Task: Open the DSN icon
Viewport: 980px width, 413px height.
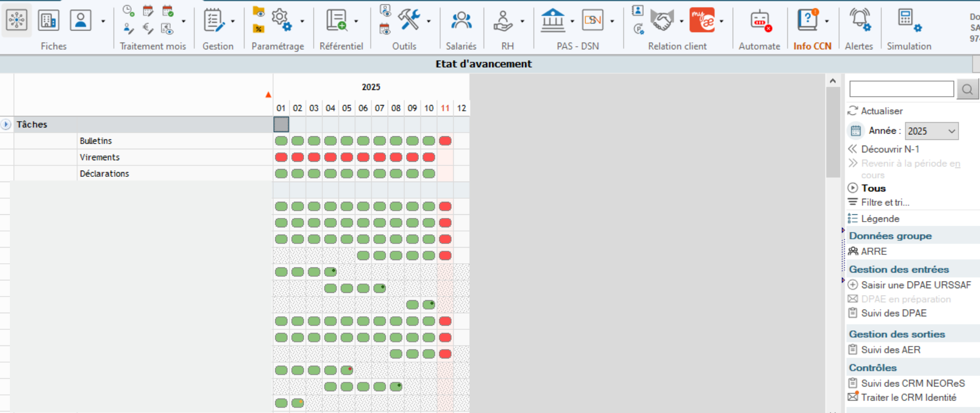Action: [593, 20]
